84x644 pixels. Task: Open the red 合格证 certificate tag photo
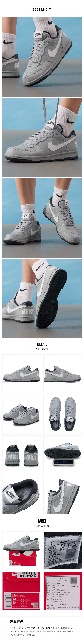(x=62, y=591)
